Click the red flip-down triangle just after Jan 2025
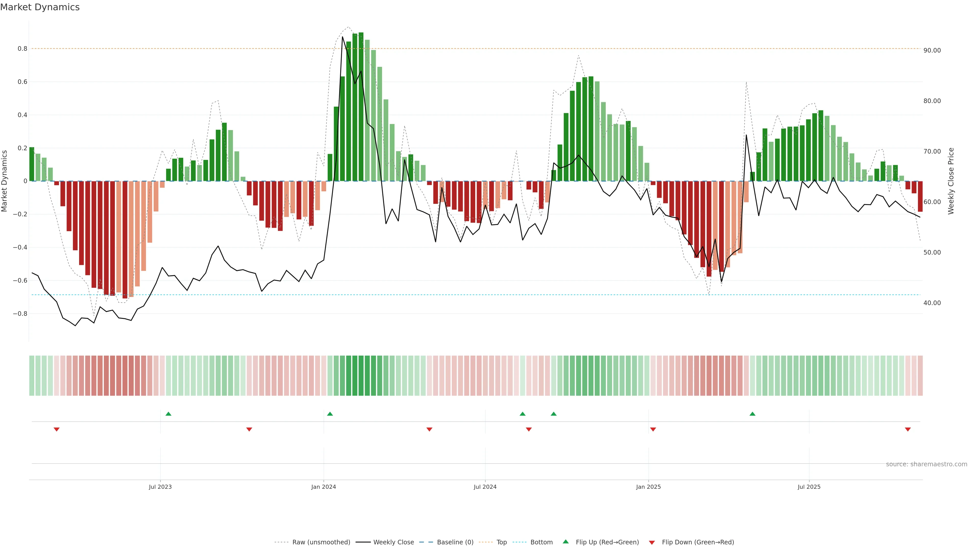This screenshot has width=980, height=551. click(653, 429)
